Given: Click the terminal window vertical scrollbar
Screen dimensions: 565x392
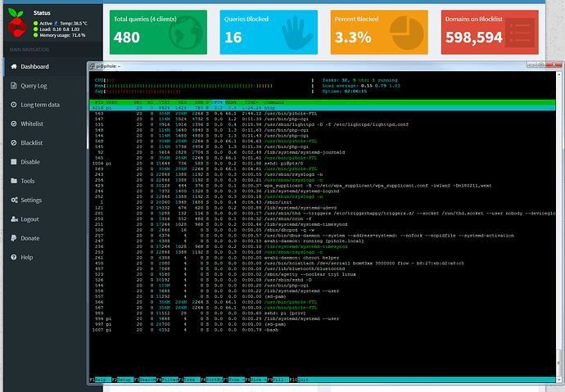Looking at the screenshot, I should [x=559, y=223].
